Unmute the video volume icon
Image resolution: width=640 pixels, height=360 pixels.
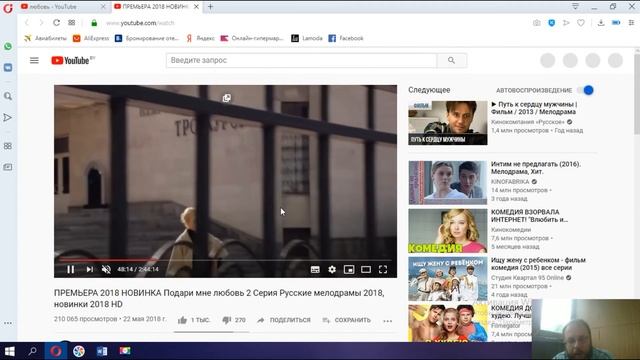point(106,269)
